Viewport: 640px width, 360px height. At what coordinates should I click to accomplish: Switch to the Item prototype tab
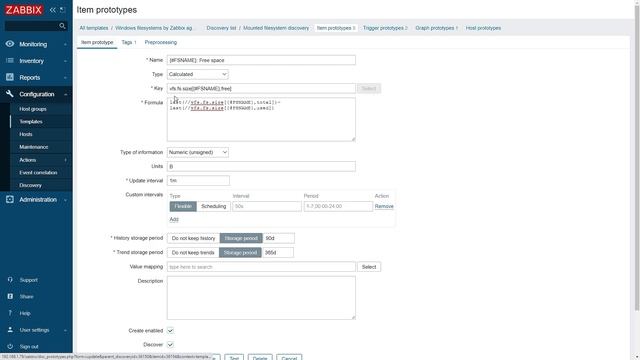click(x=97, y=42)
